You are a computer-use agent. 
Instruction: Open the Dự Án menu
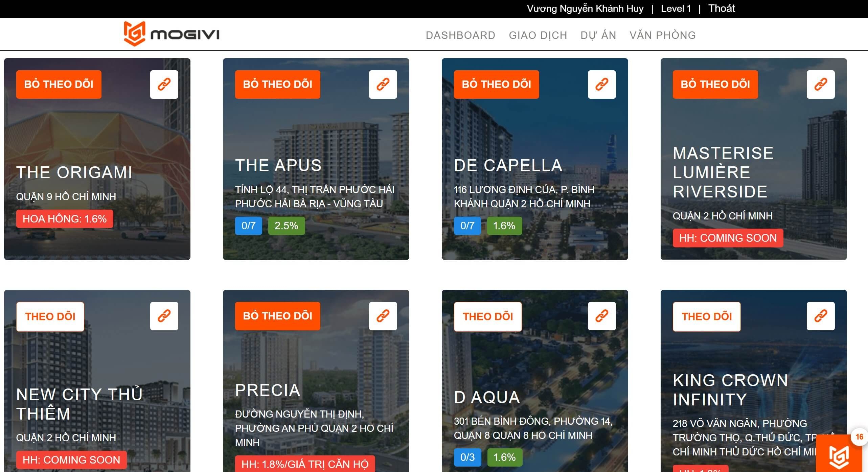(598, 35)
